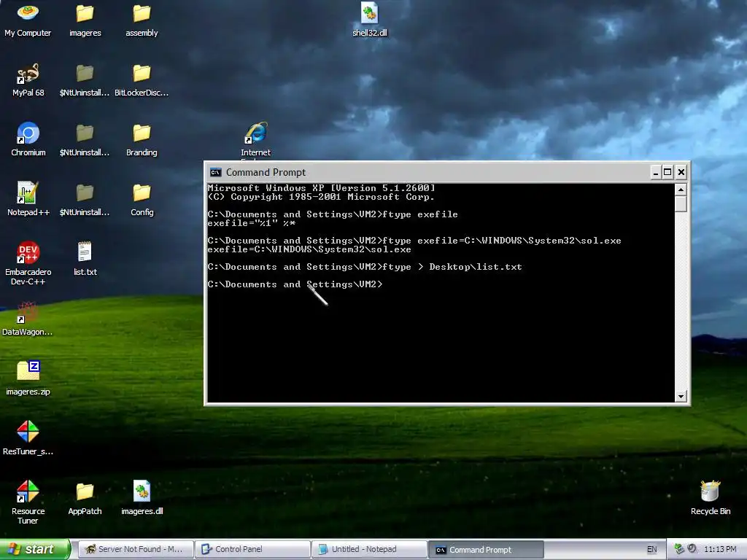Image resolution: width=747 pixels, height=560 pixels.
Task: Switch to Untitled - Notepad taskbar button
Action: pos(369,549)
